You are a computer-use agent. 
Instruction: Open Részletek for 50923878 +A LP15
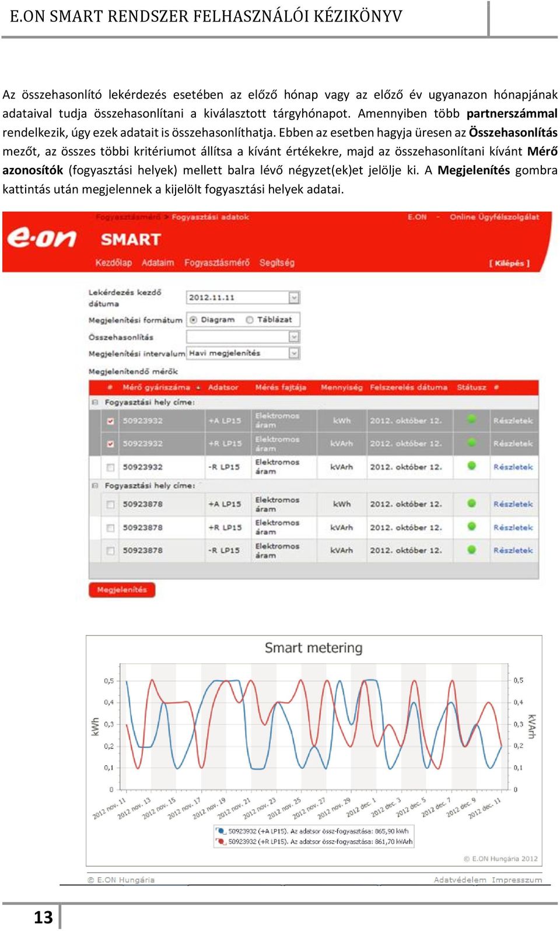(513, 505)
